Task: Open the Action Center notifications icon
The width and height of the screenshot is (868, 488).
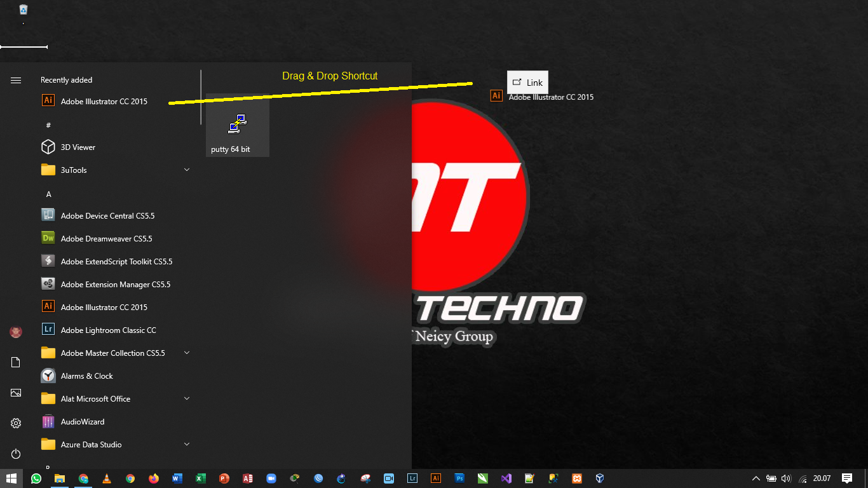Action: pyautogui.click(x=846, y=478)
